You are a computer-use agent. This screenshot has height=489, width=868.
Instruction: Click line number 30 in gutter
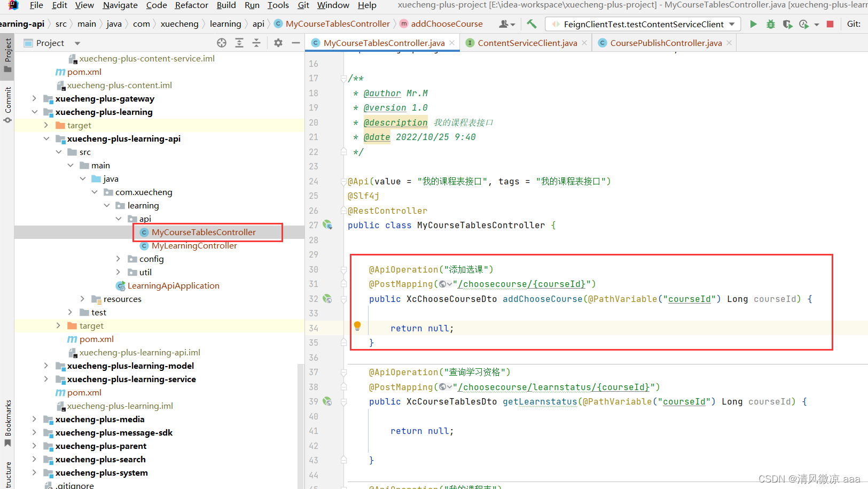point(314,269)
